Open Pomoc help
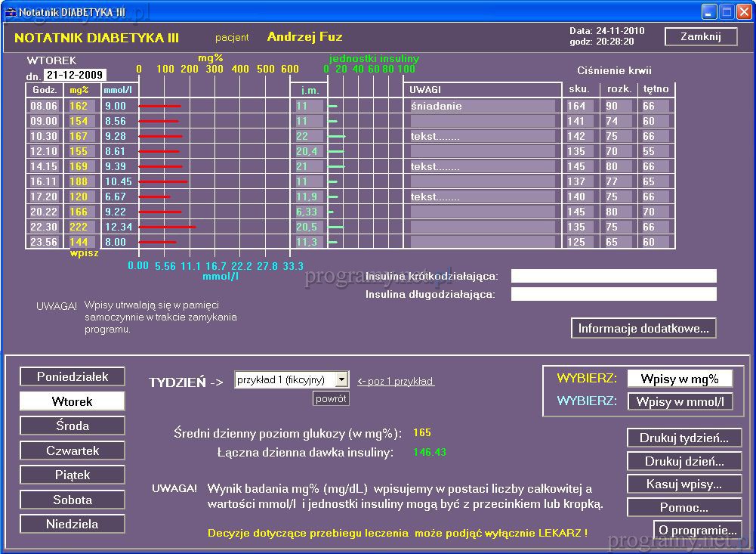 tap(683, 508)
